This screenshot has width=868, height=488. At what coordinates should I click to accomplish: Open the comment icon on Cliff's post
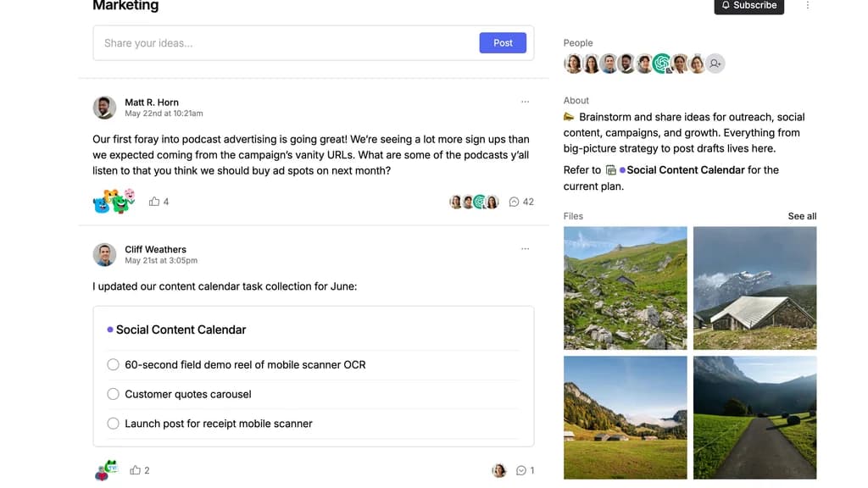pyautogui.click(x=521, y=470)
